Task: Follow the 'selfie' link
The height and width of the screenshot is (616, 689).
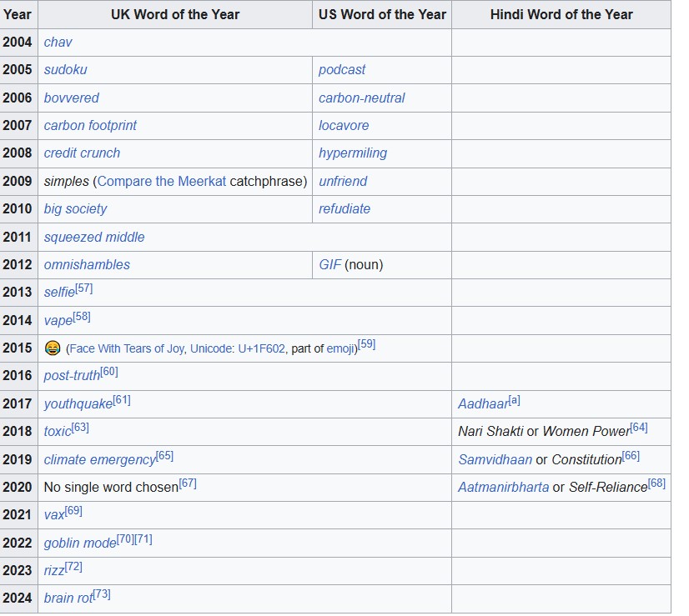Action: [x=59, y=293]
